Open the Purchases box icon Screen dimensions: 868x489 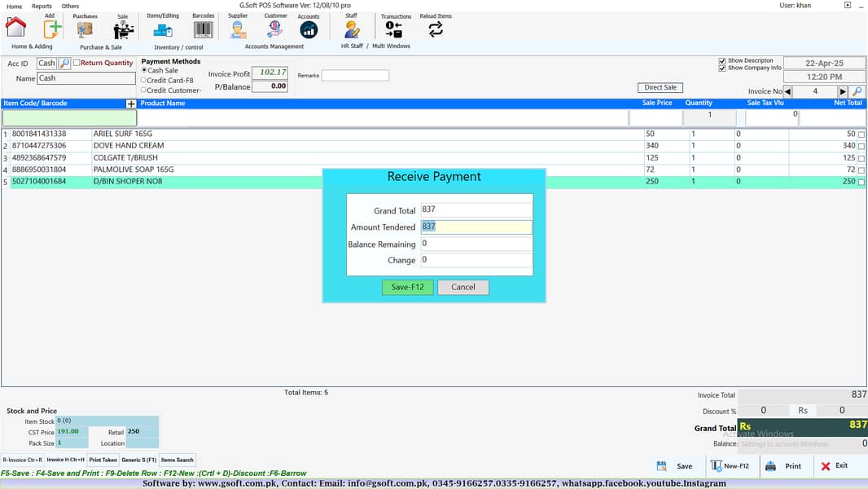pyautogui.click(x=85, y=29)
